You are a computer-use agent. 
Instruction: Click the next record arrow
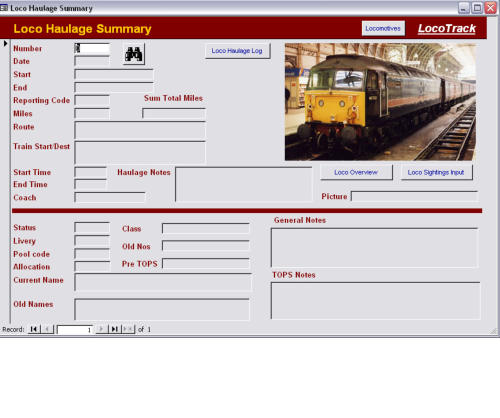(x=101, y=329)
